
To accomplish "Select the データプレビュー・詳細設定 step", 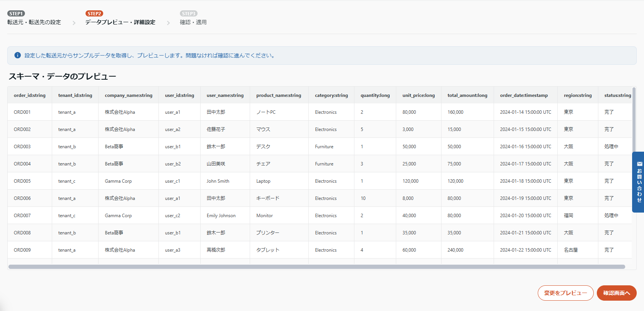I will 120,22.
